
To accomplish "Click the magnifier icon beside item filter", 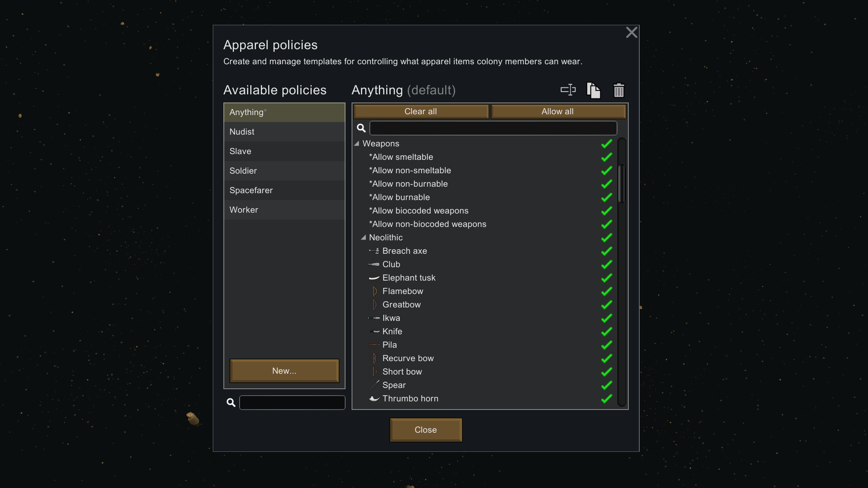I will coord(361,128).
